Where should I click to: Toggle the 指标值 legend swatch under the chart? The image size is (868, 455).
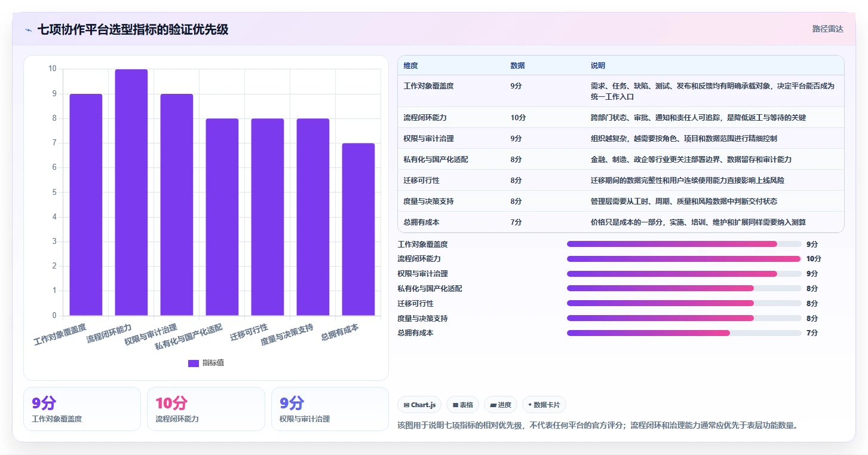coord(194,363)
